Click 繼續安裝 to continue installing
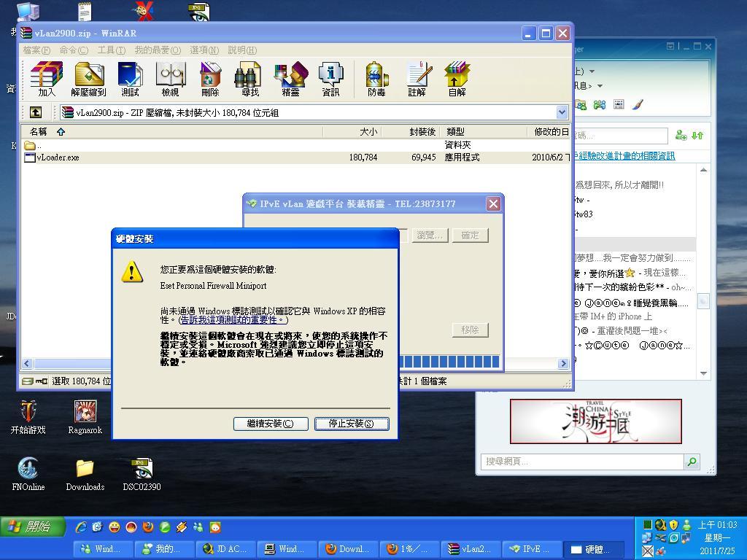This screenshot has height=560, width=747. coord(271,424)
